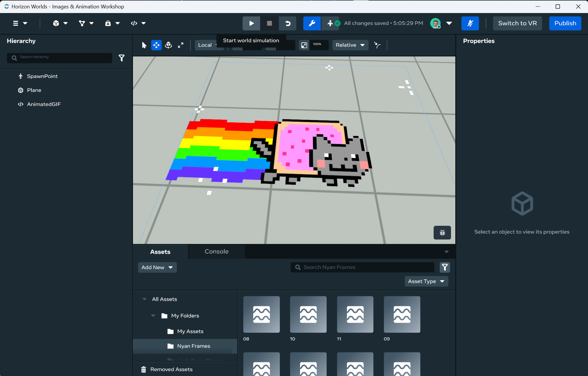Click the pivot axis icon after Relative
This screenshot has height=376, width=588.
[x=377, y=45]
